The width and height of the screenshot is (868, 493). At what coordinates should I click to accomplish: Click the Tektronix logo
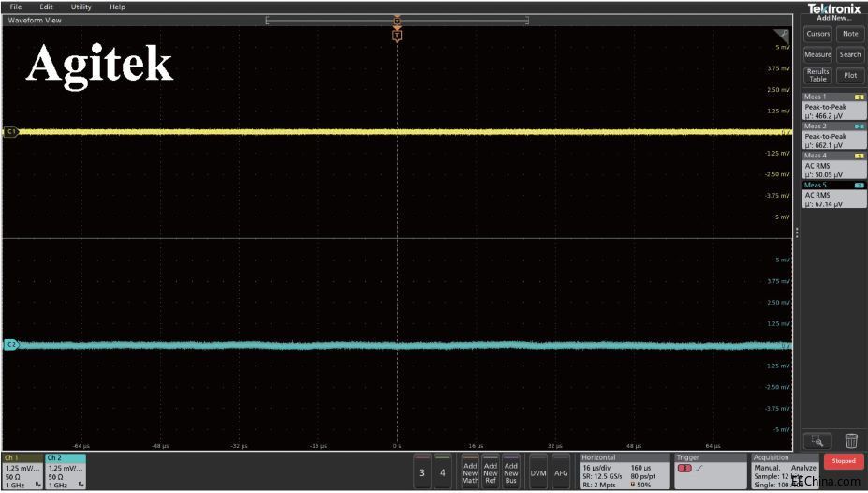(834, 8)
